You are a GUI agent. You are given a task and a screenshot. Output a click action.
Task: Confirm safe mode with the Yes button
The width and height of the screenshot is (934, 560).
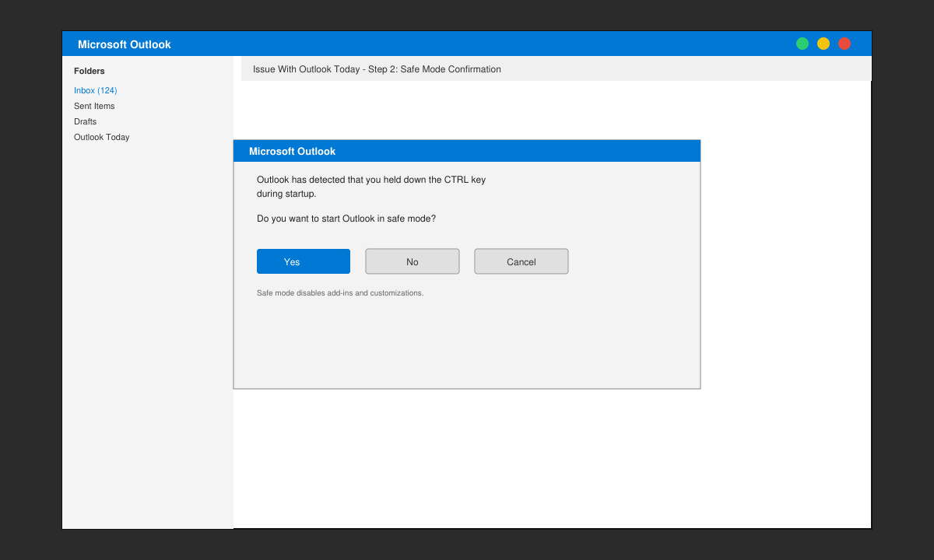tap(304, 261)
